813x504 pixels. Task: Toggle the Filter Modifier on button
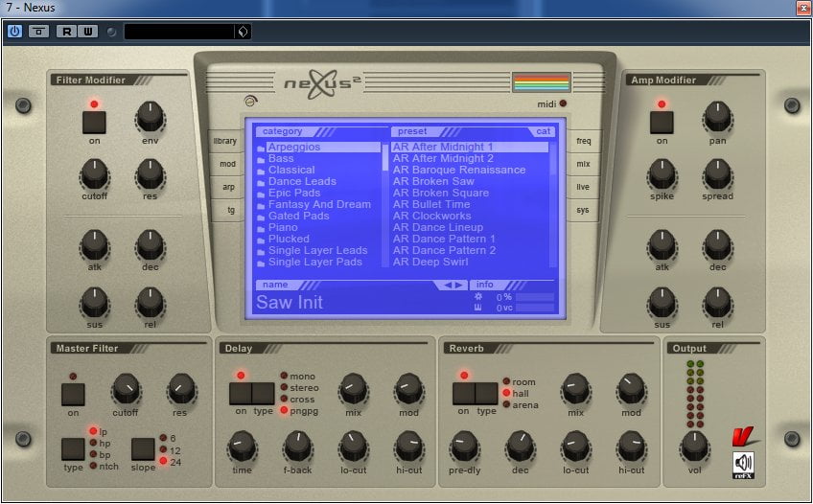(94, 123)
